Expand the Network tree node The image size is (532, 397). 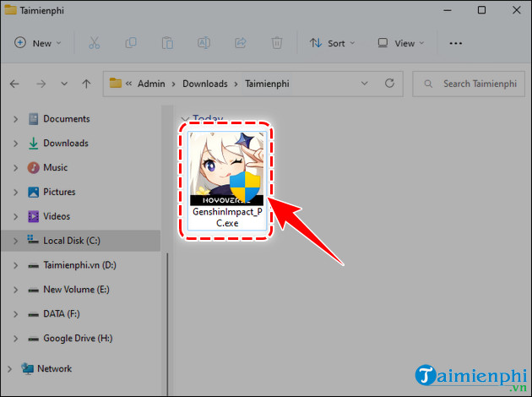pyautogui.click(x=9, y=368)
